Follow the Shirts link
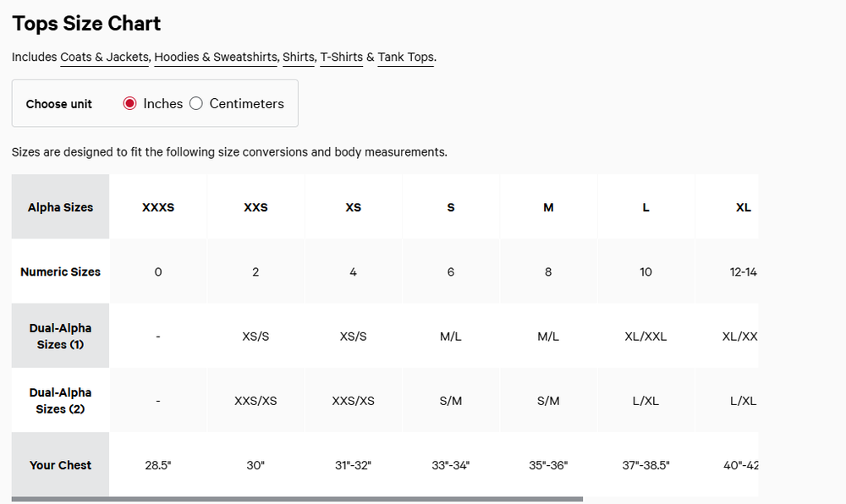The width and height of the screenshot is (846, 504). point(299,58)
